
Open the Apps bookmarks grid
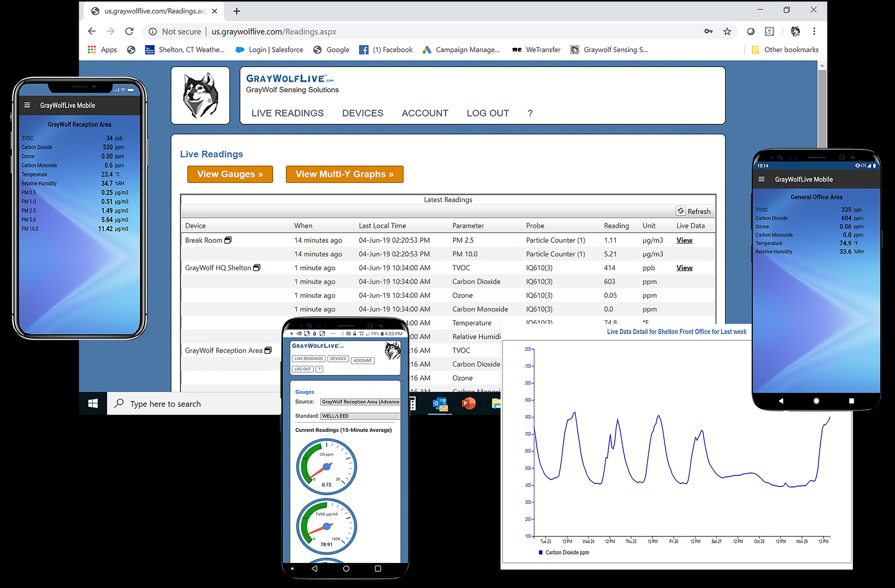click(x=102, y=50)
